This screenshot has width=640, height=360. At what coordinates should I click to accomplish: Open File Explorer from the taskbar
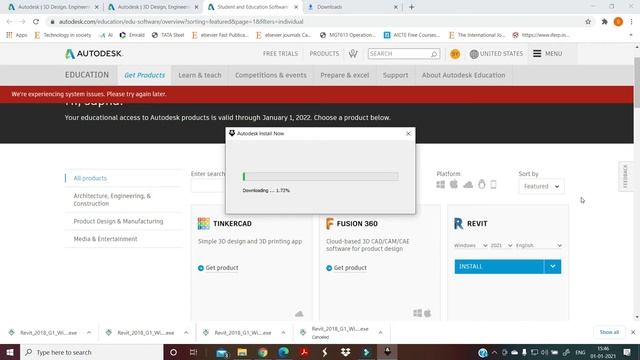pyautogui.click(x=242, y=352)
